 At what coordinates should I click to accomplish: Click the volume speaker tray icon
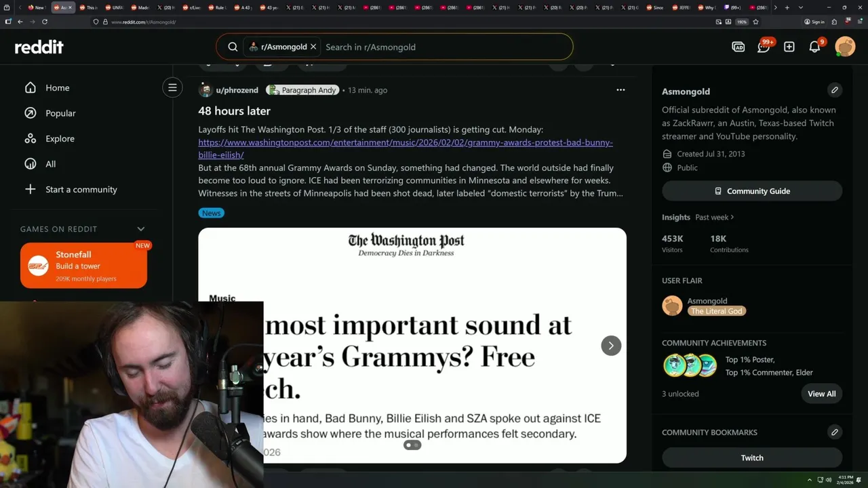829,480
